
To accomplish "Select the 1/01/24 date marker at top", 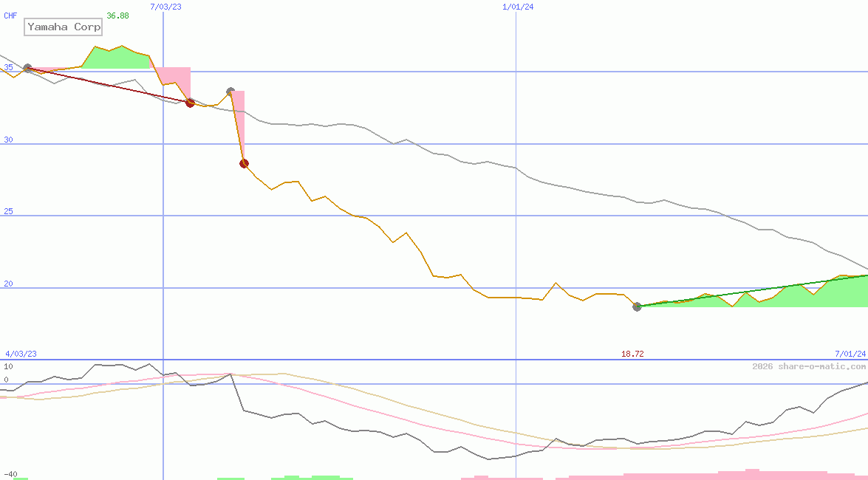I will [518, 7].
